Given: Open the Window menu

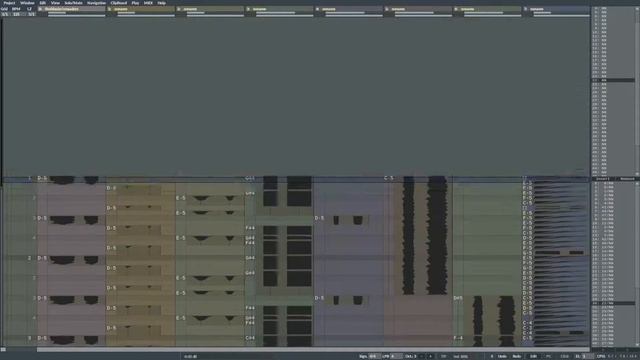Looking at the screenshot, I should click(27, 3).
